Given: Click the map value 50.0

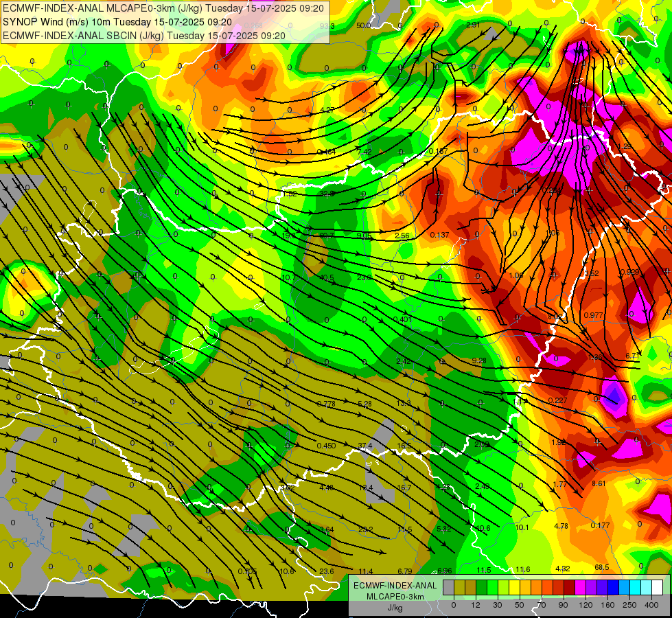Looking at the screenshot, I should coord(363,25).
